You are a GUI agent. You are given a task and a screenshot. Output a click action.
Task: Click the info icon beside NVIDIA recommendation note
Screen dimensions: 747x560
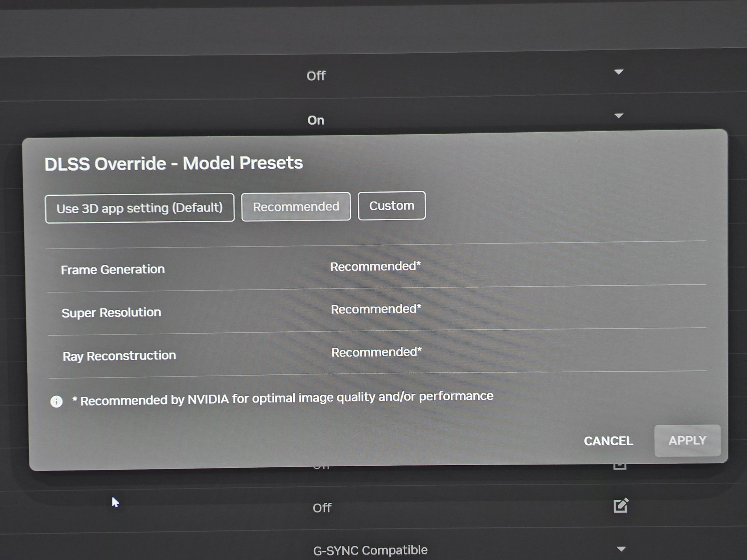coord(57,401)
